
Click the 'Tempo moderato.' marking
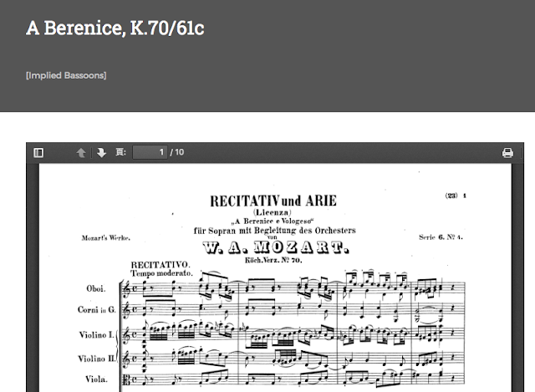click(x=161, y=273)
